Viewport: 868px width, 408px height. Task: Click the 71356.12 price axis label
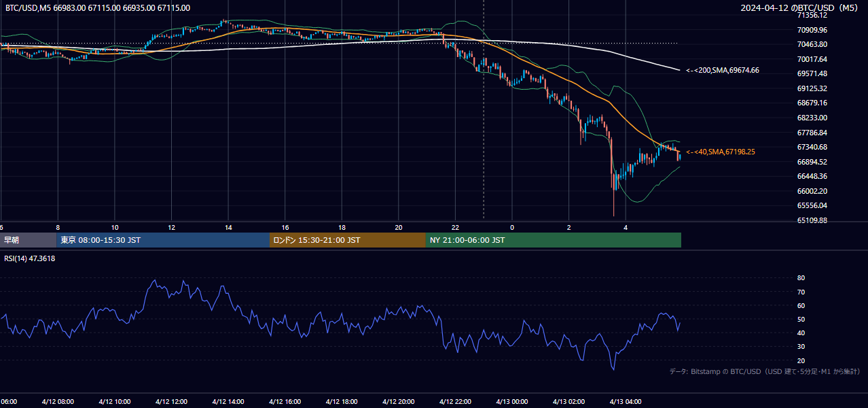[x=812, y=15]
